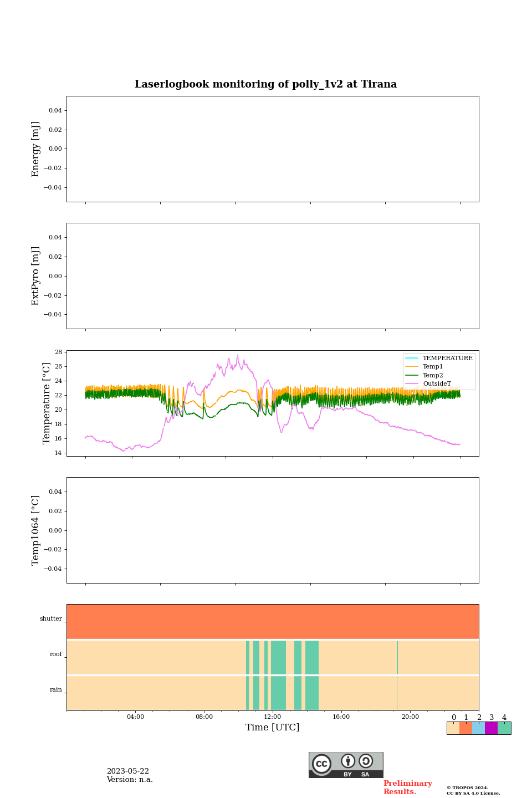Click the orange colorbar swatch for value 1
532x798 pixels.
click(466, 728)
